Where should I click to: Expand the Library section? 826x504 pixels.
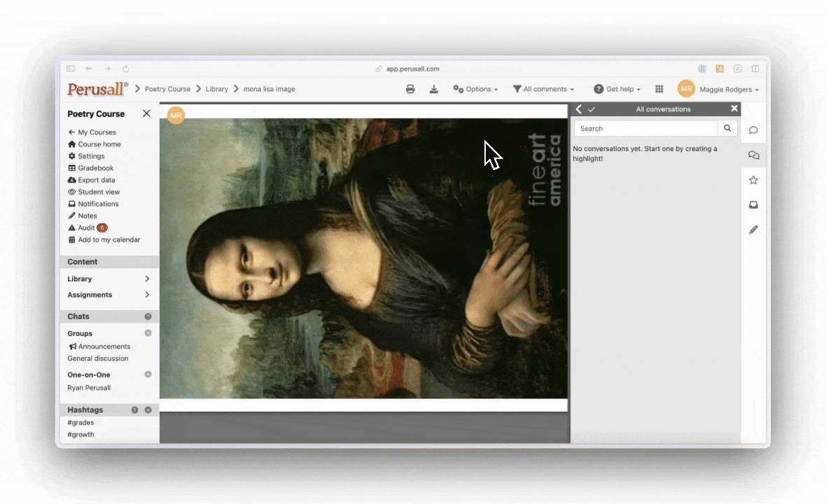coord(109,279)
